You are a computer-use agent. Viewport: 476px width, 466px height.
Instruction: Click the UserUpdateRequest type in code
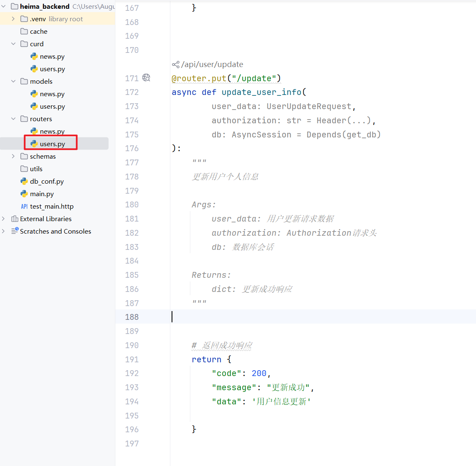pyautogui.click(x=309, y=107)
